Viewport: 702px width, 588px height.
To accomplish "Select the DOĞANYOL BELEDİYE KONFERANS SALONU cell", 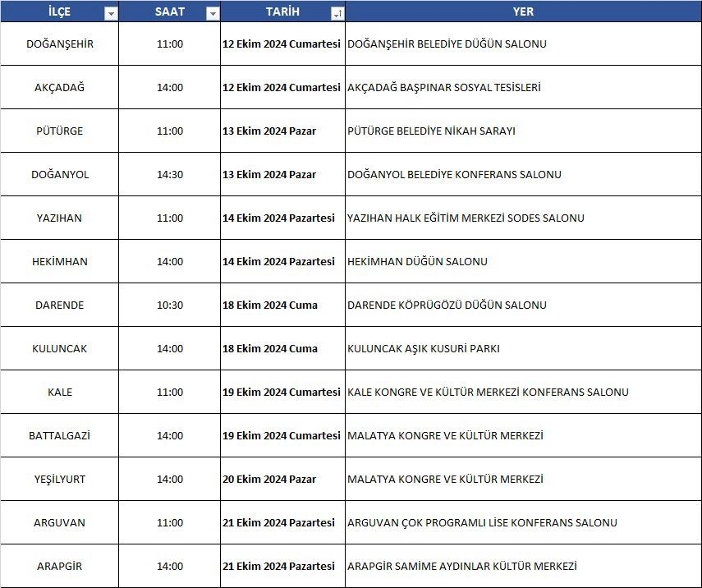I will point(454,174).
